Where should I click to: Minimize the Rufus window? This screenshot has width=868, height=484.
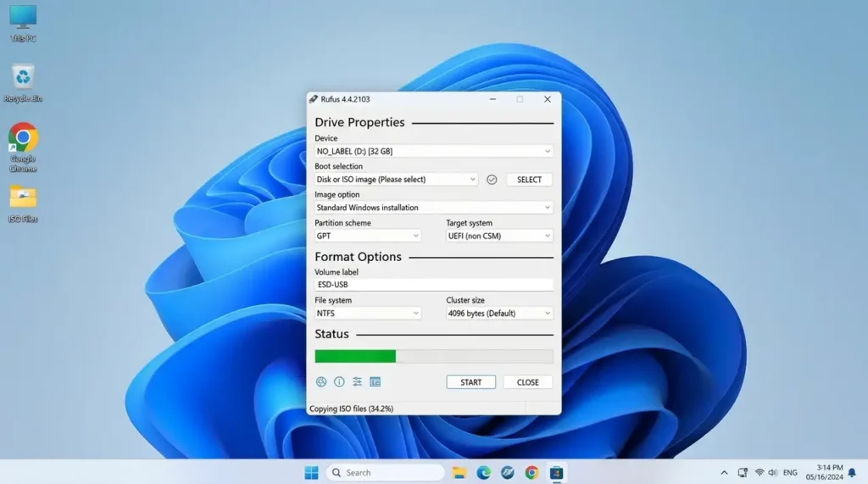(x=492, y=99)
